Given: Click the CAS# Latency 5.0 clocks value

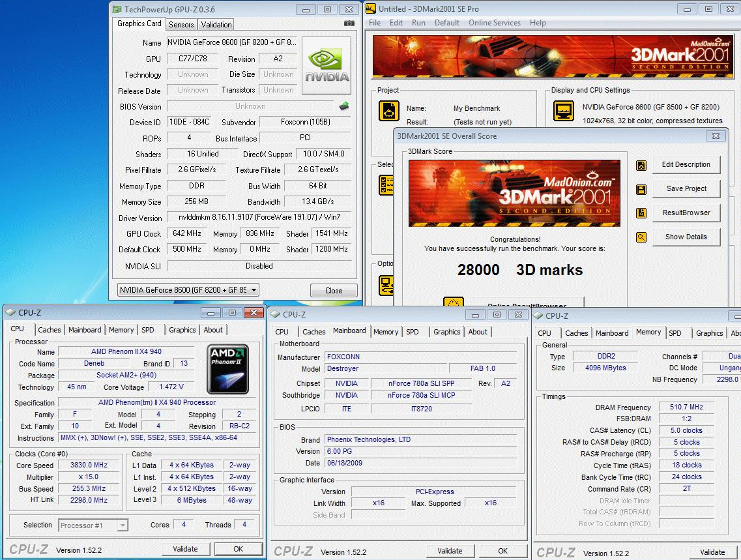Looking at the screenshot, I should 686,430.
